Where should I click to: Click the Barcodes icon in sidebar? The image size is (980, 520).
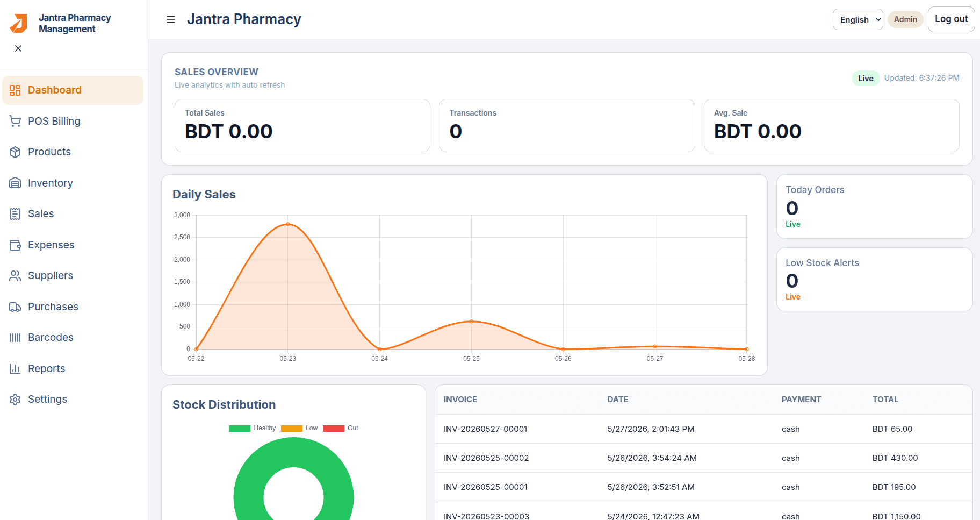point(15,338)
